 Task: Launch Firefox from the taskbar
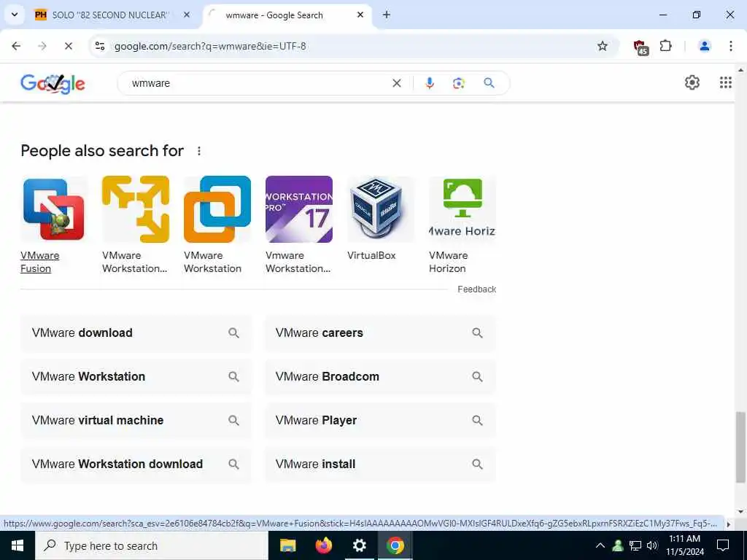click(x=323, y=545)
